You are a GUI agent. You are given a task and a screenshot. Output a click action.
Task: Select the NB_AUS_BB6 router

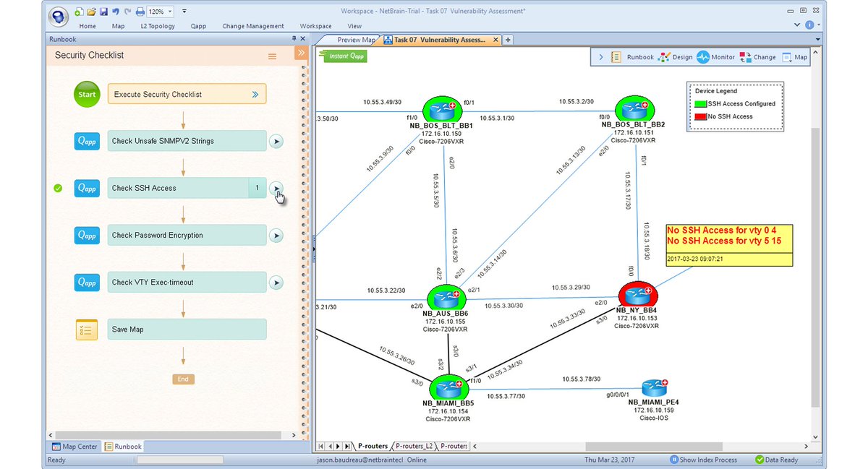446,298
